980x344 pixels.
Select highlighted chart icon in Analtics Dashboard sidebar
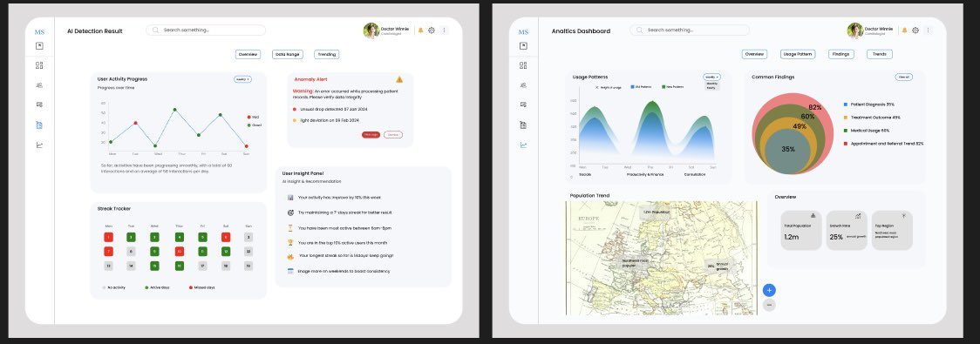tap(523, 145)
